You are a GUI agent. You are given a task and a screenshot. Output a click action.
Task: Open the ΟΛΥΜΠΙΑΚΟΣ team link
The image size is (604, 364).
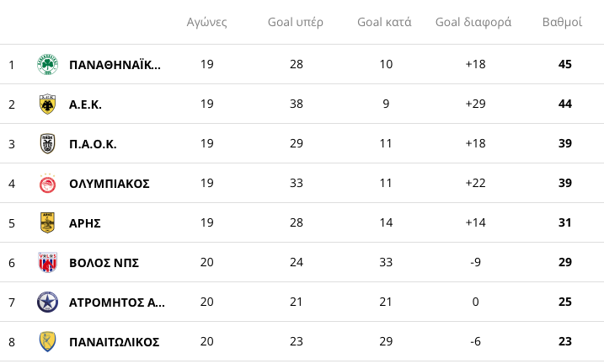point(109,184)
